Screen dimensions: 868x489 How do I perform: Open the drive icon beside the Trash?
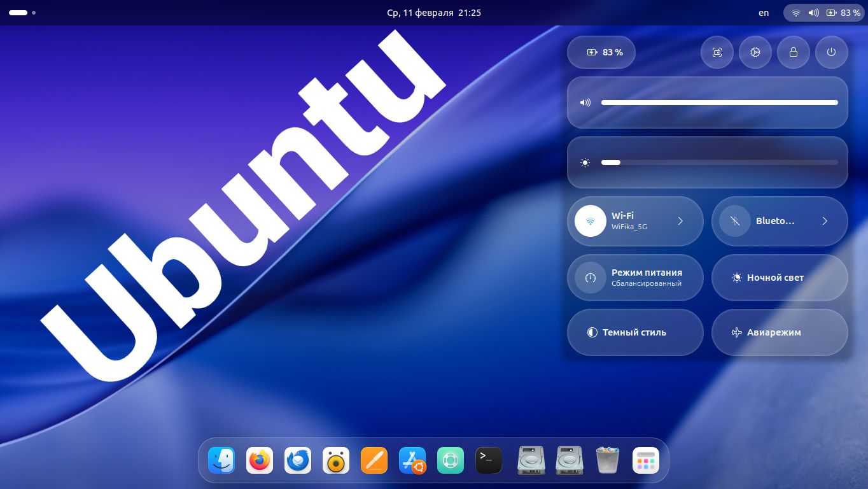pos(570,460)
